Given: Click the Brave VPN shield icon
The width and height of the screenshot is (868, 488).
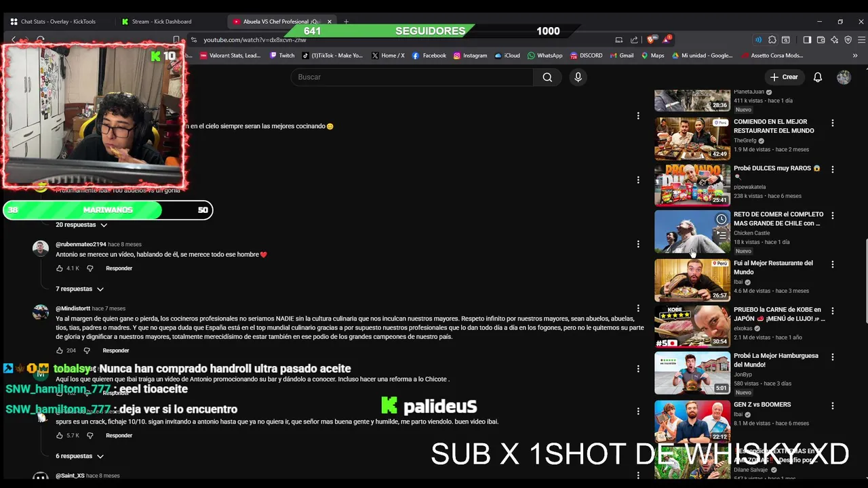Looking at the screenshot, I should click(848, 40).
